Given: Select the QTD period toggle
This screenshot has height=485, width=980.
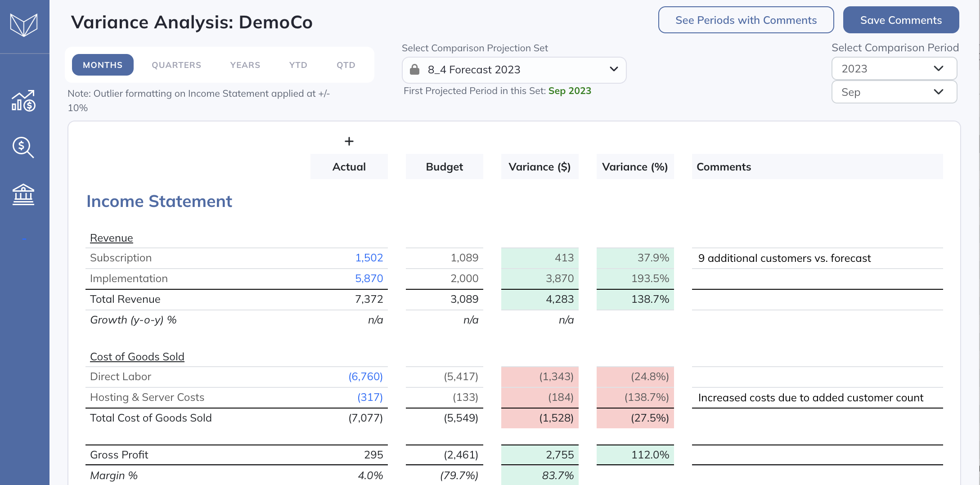Looking at the screenshot, I should point(346,65).
